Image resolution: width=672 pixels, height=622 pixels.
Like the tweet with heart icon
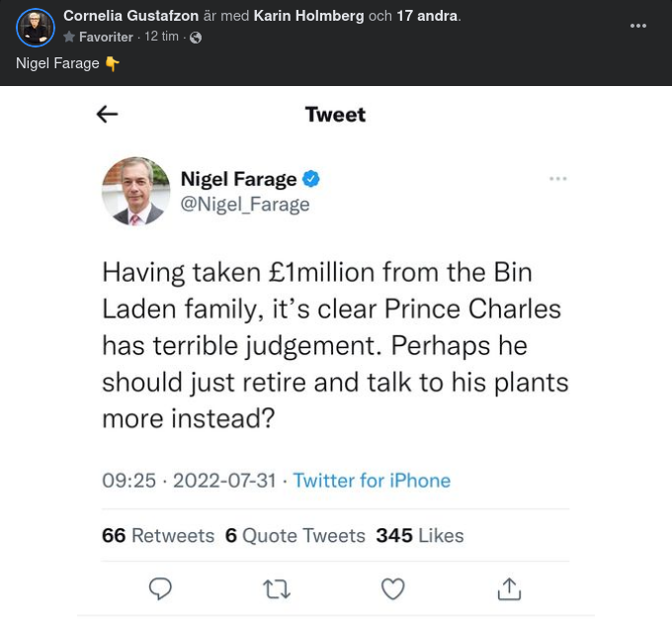[x=393, y=589]
